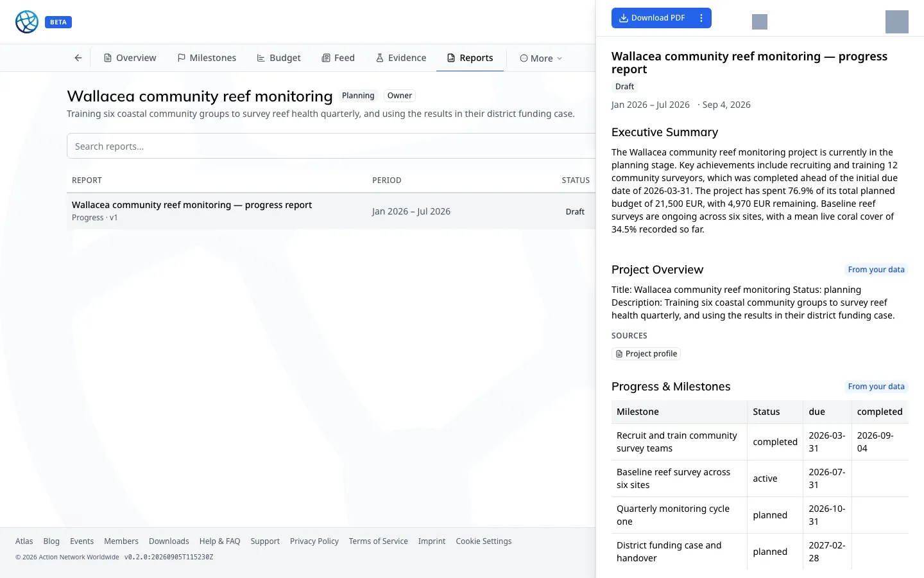Image resolution: width=924 pixels, height=578 pixels.
Task: Open the Imprint footer link
Action: coord(432,541)
